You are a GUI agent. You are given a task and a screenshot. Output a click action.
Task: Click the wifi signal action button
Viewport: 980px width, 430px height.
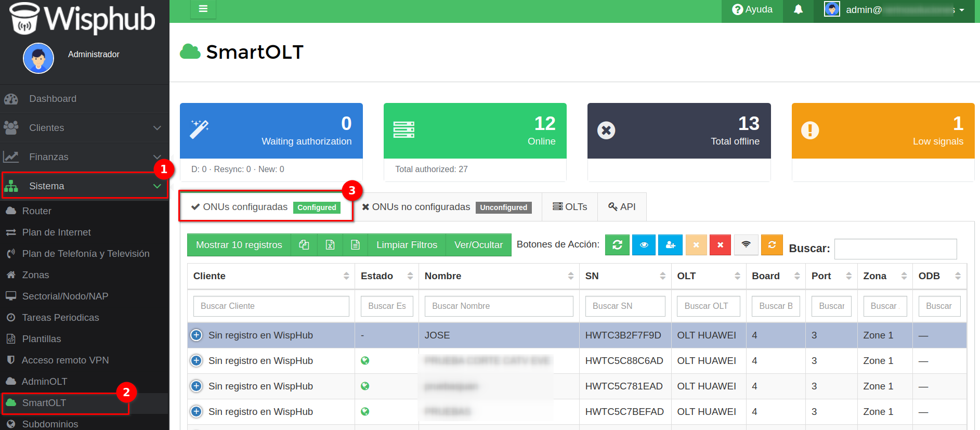coord(746,245)
